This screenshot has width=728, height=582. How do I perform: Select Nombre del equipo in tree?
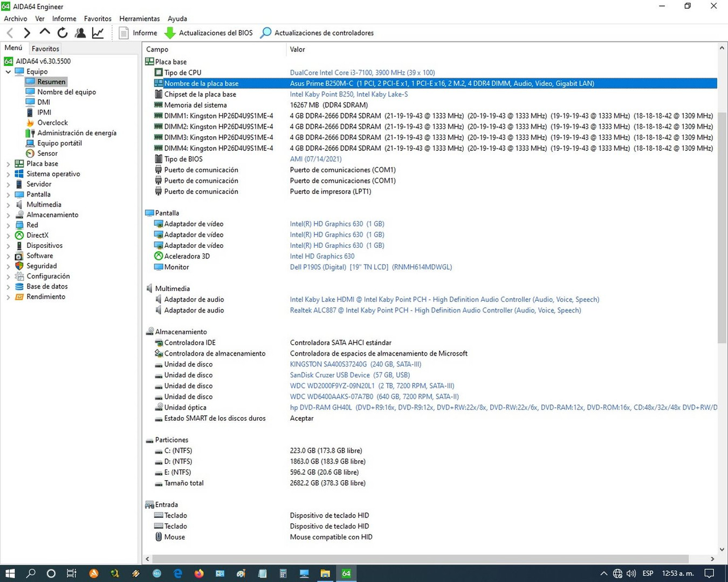click(x=66, y=92)
